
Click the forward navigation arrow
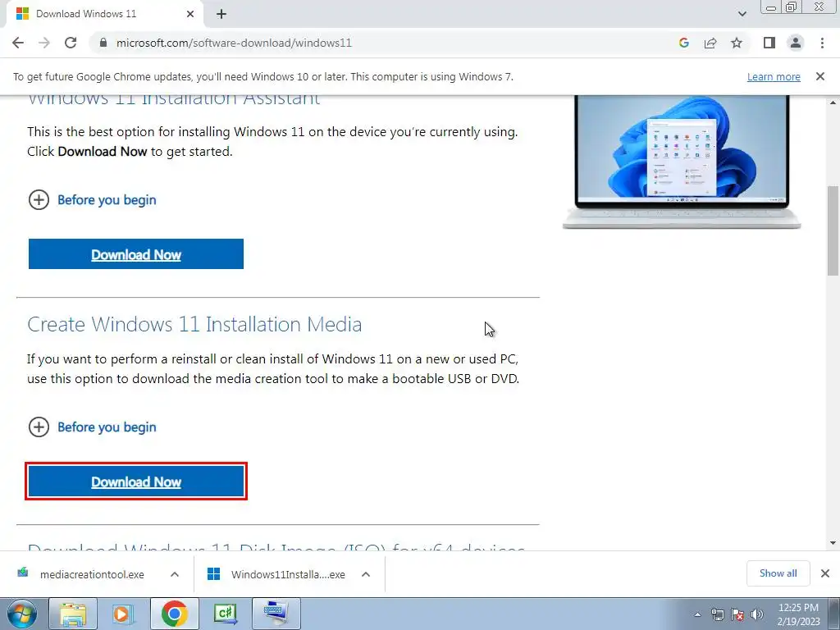pyautogui.click(x=44, y=43)
